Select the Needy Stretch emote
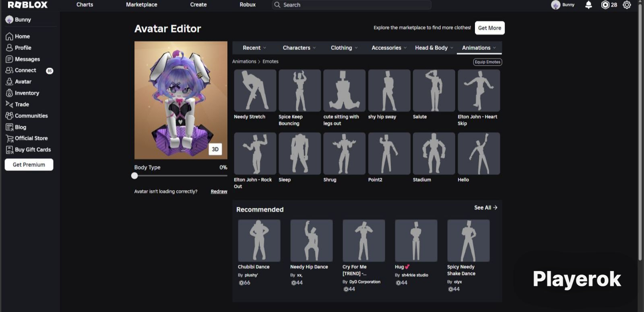This screenshot has height=312, width=644. tap(255, 90)
